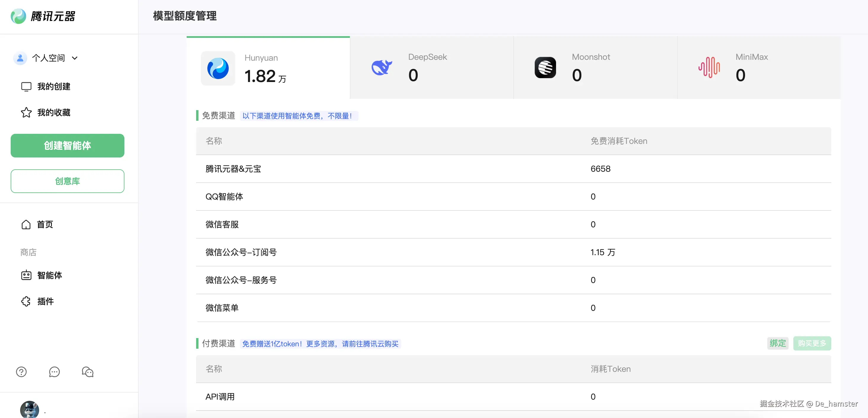This screenshot has height=418, width=868.
Task: Click the robot icon beside 智能体
Action: [x=26, y=275]
